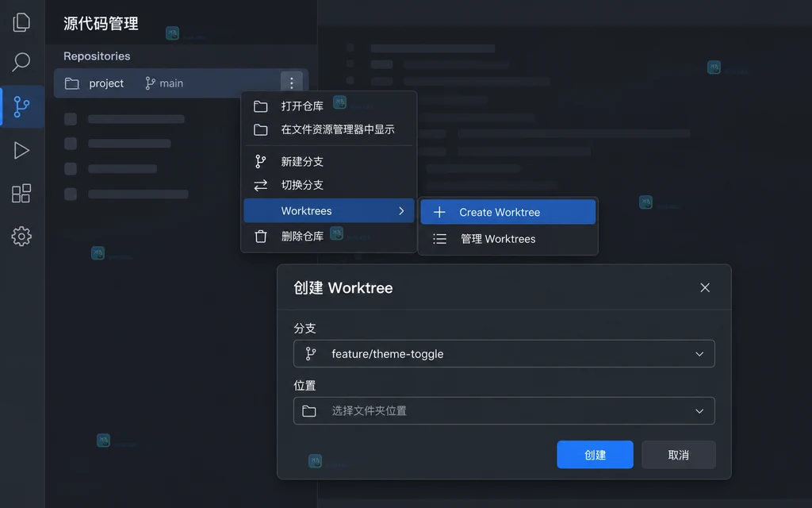Screen dimensions: 812x508
Task: Click the chevron arrow of 分支 dropdown
Action: (x=699, y=354)
